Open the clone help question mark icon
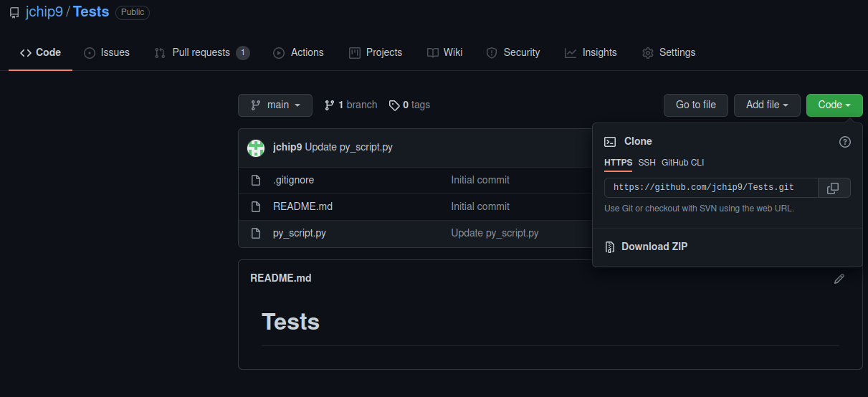 coord(845,142)
